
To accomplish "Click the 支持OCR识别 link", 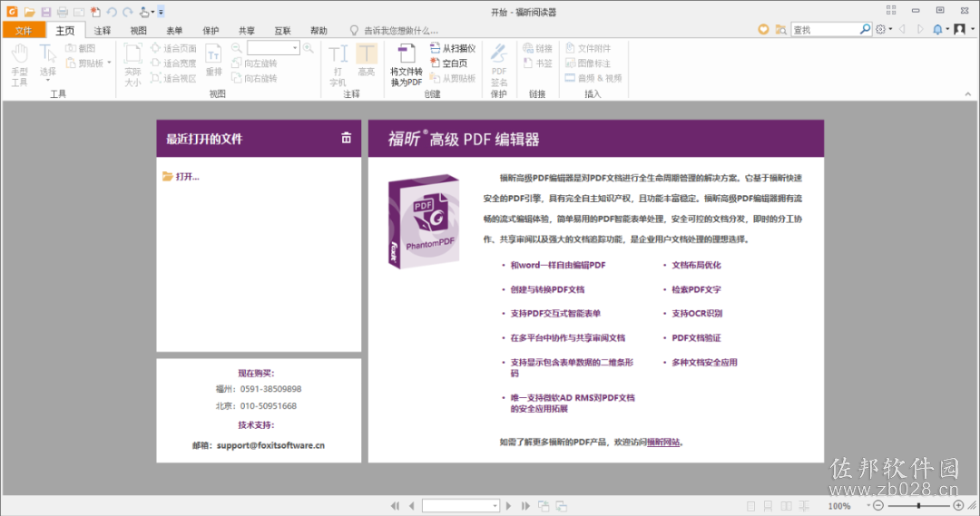I will [697, 314].
